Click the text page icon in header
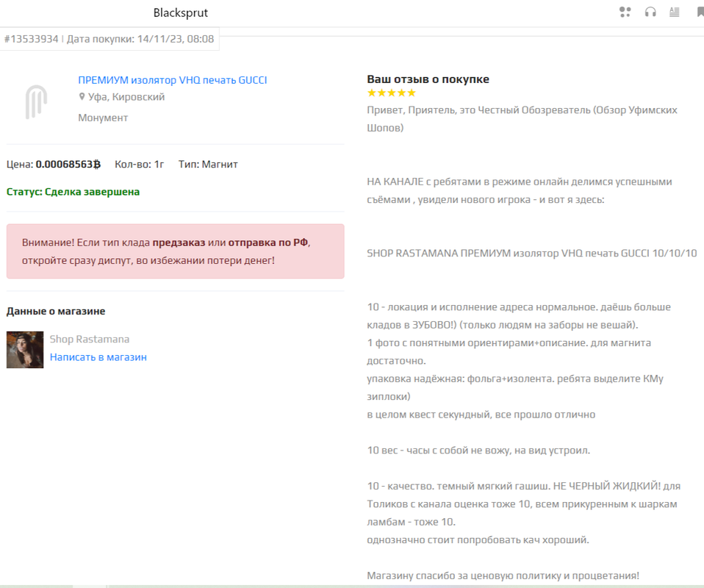The width and height of the screenshot is (704, 588). pyautogui.click(x=675, y=12)
